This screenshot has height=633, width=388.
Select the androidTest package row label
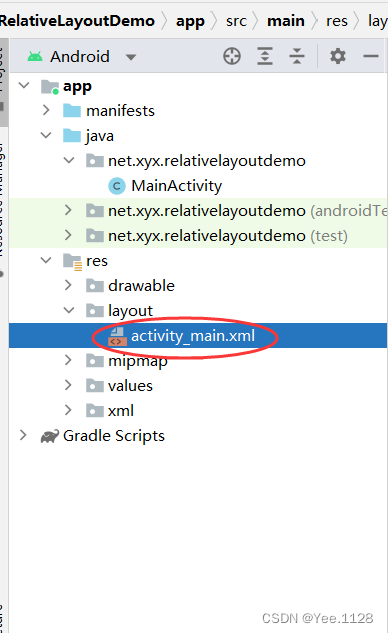tap(247, 211)
